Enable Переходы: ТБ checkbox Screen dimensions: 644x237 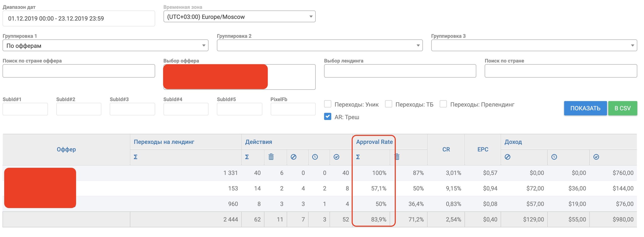(388, 104)
